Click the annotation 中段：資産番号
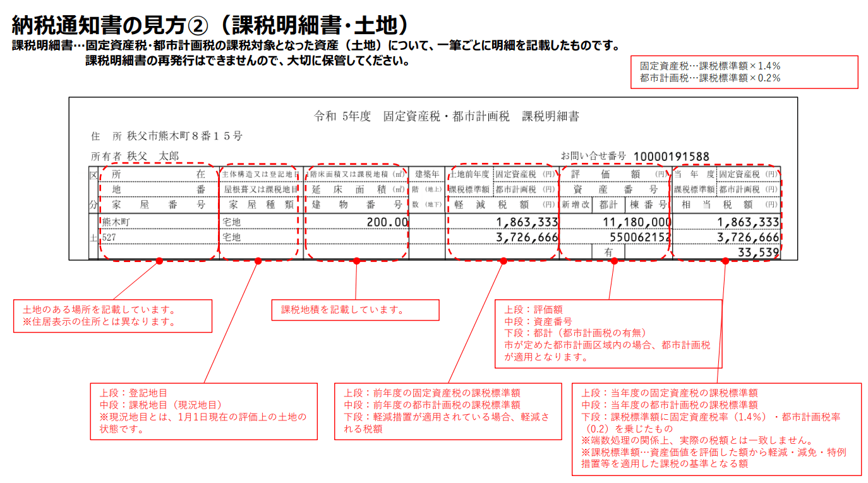 click(x=538, y=321)
